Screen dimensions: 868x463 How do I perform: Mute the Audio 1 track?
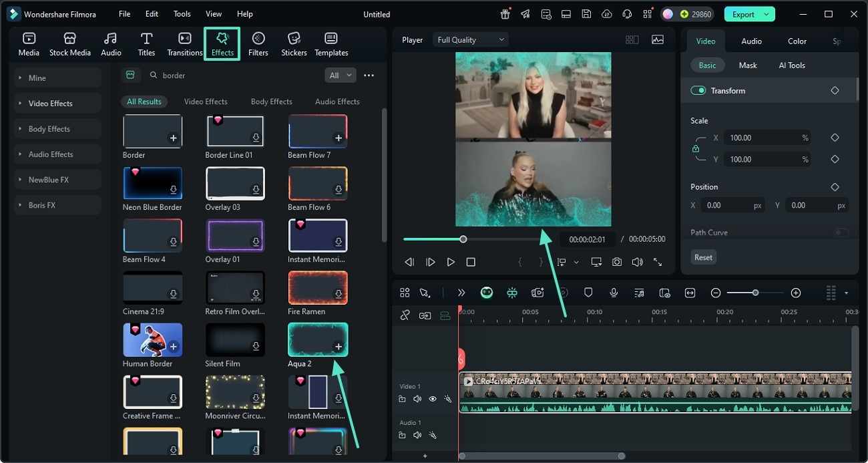[417, 435]
